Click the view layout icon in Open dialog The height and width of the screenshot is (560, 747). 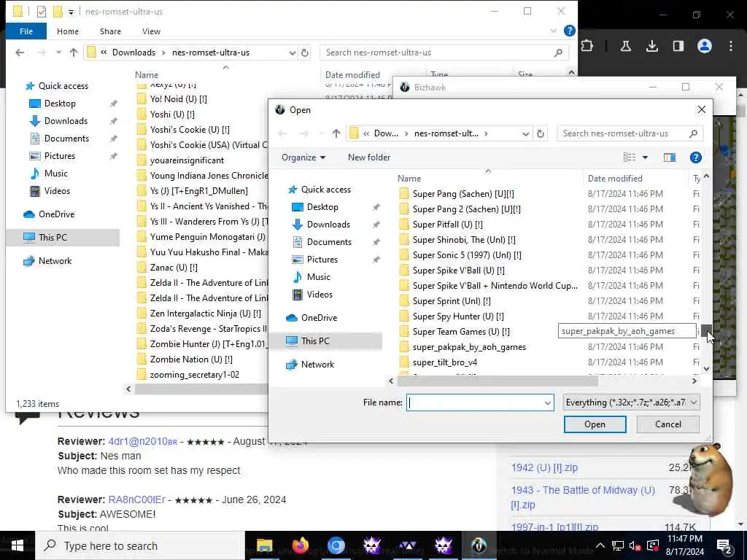630,157
